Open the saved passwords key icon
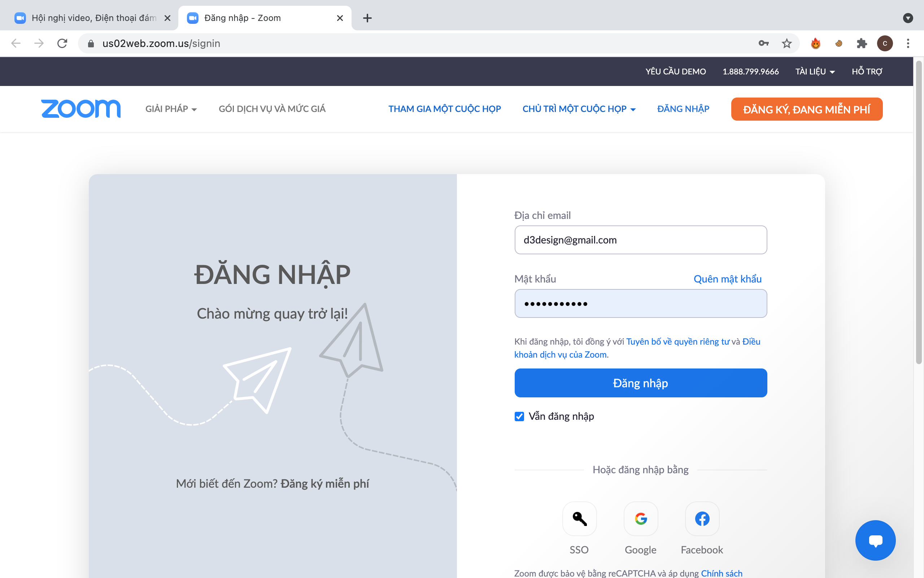The height and width of the screenshot is (578, 924). point(764,43)
